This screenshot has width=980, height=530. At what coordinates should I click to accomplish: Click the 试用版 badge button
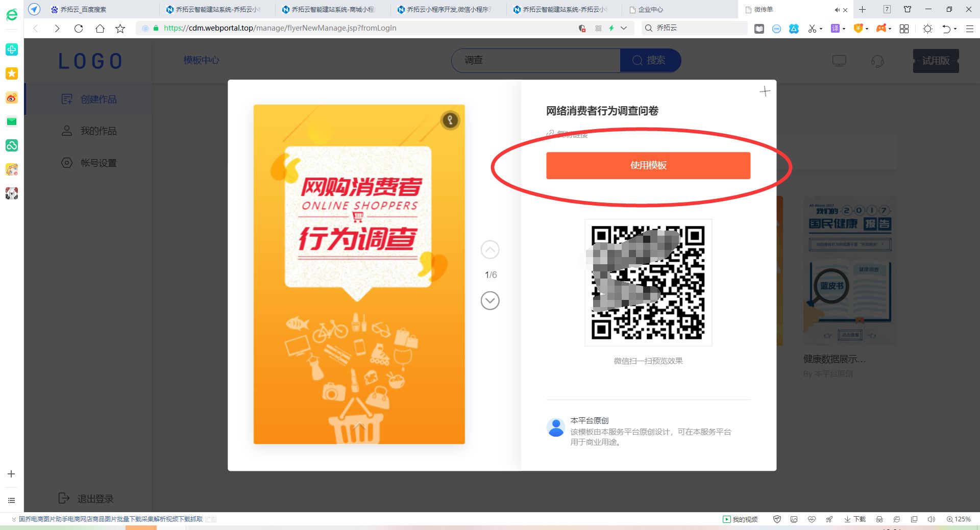pos(936,61)
